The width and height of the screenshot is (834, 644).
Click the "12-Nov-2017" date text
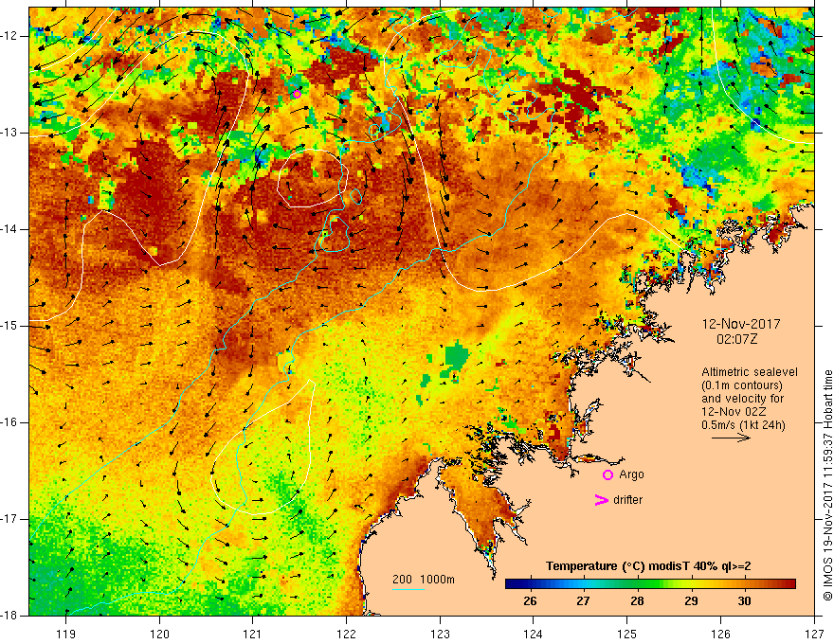point(741,324)
